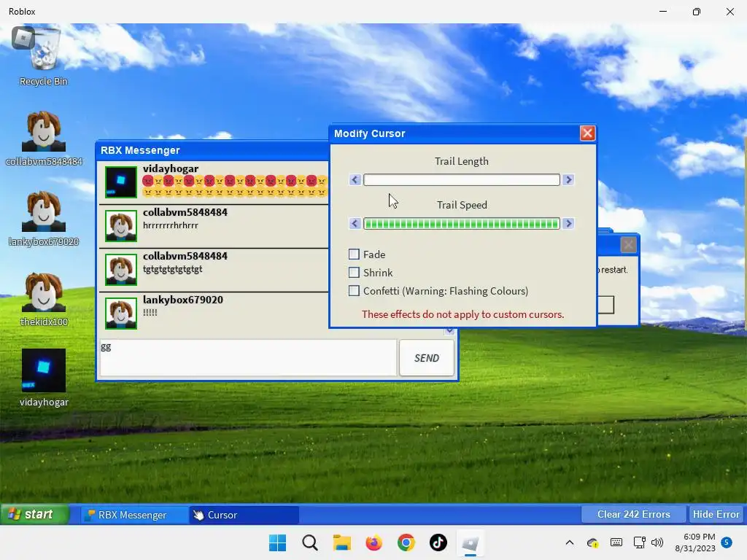Image resolution: width=747 pixels, height=560 pixels.
Task: Clear 242 Errors button
Action: pyautogui.click(x=634, y=514)
